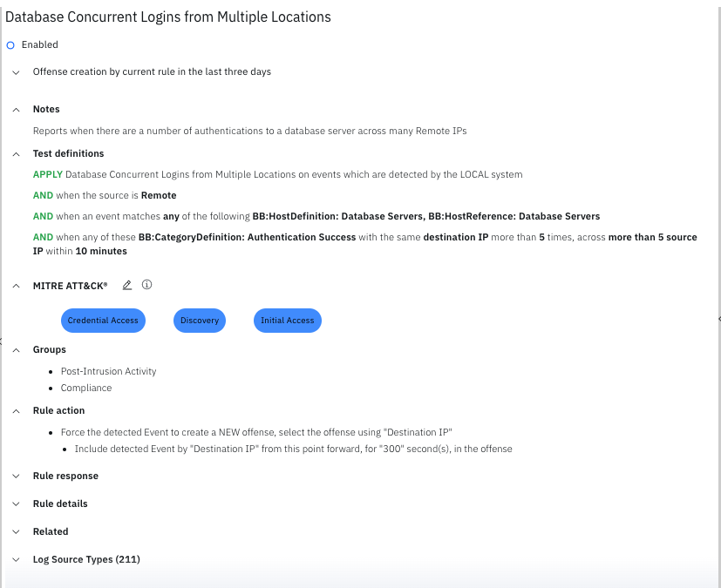The height and width of the screenshot is (588, 721).
Task: Click the Discovery tactic tag
Action: (200, 321)
